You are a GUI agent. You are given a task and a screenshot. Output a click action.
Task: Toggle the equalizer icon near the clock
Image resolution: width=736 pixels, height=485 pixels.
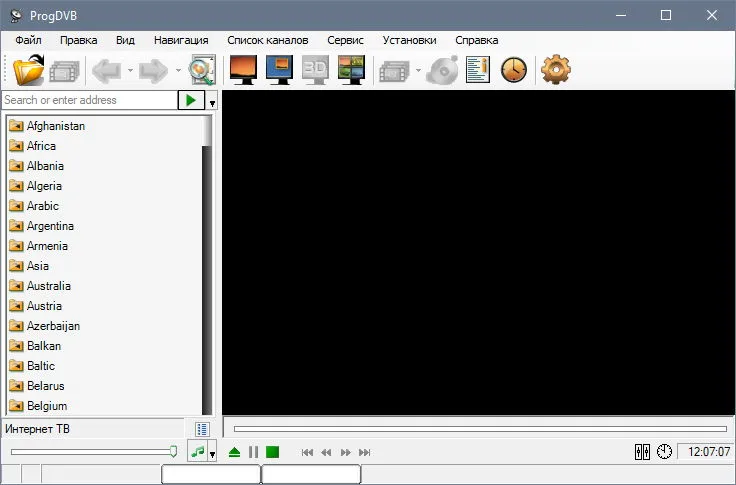tap(642, 452)
